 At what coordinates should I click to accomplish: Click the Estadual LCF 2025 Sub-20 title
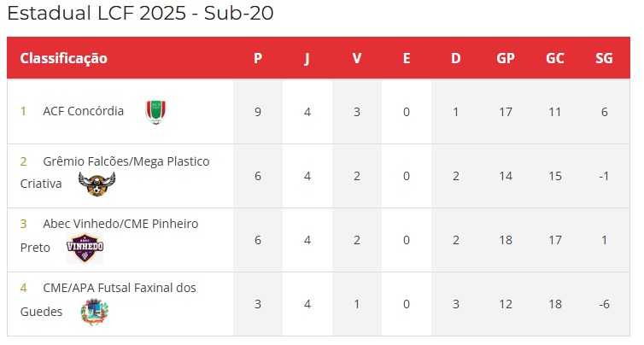click(x=140, y=13)
